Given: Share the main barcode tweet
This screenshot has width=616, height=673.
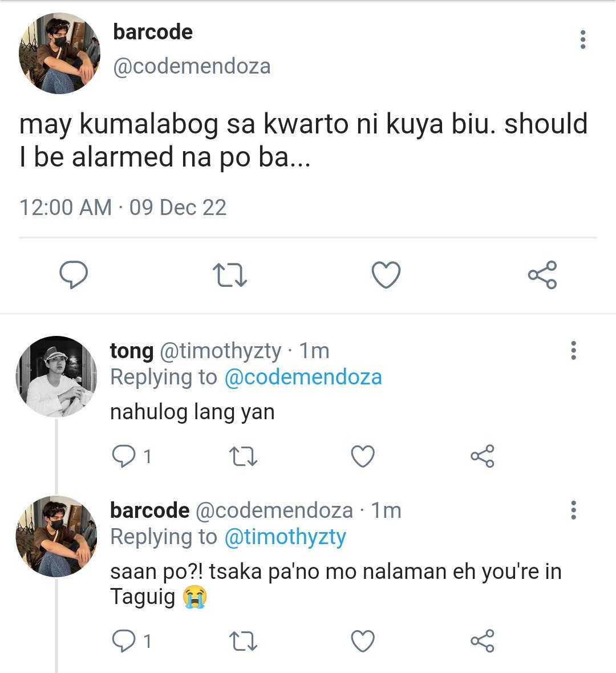Looking at the screenshot, I should click(x=542, y=275).
